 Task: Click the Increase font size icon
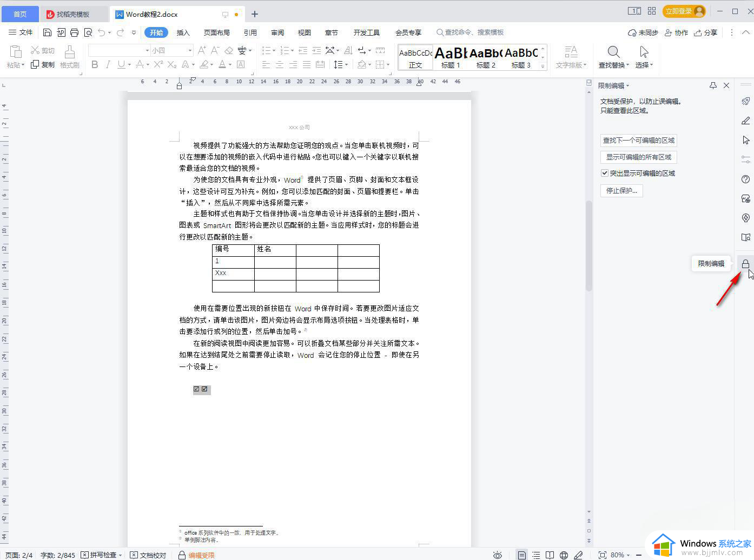(x=202, y=50)
